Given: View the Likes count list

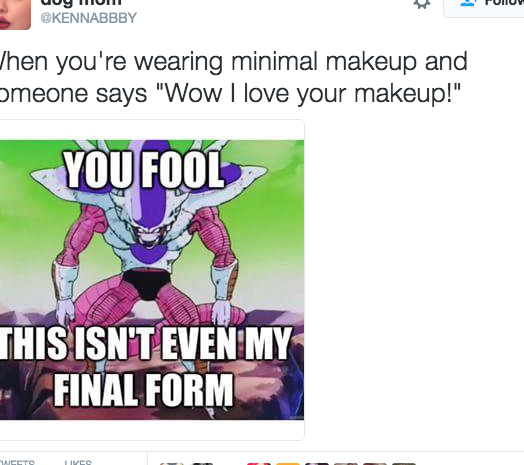Looking at the screenshot, I should pos(78,463).
